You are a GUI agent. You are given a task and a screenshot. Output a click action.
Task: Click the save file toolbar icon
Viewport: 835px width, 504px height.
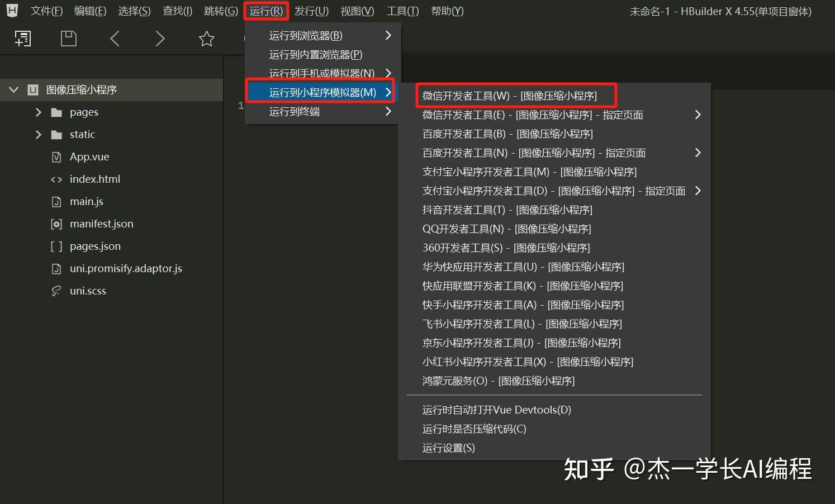pyautogui.click(x=69, y=39)
